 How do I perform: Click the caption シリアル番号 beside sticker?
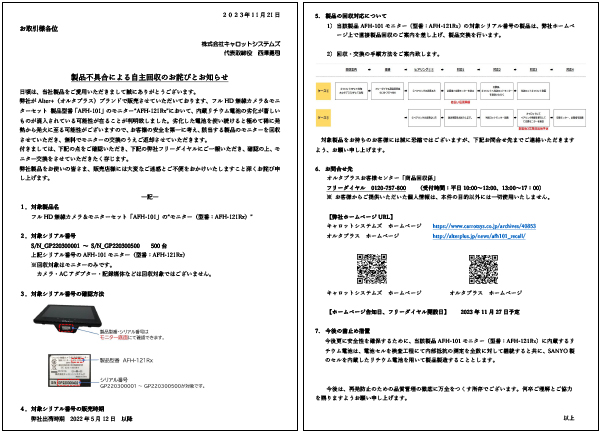pos(114,380)
